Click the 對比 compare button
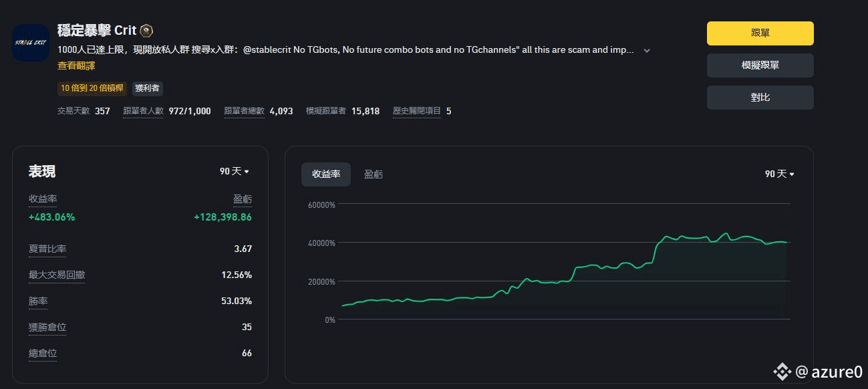The width and height of the screenshot is (868, 389). 760,98
